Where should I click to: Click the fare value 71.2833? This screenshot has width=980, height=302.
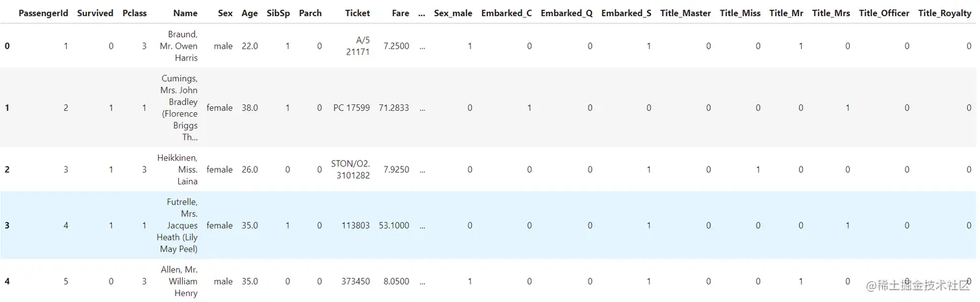click(394, 108)
